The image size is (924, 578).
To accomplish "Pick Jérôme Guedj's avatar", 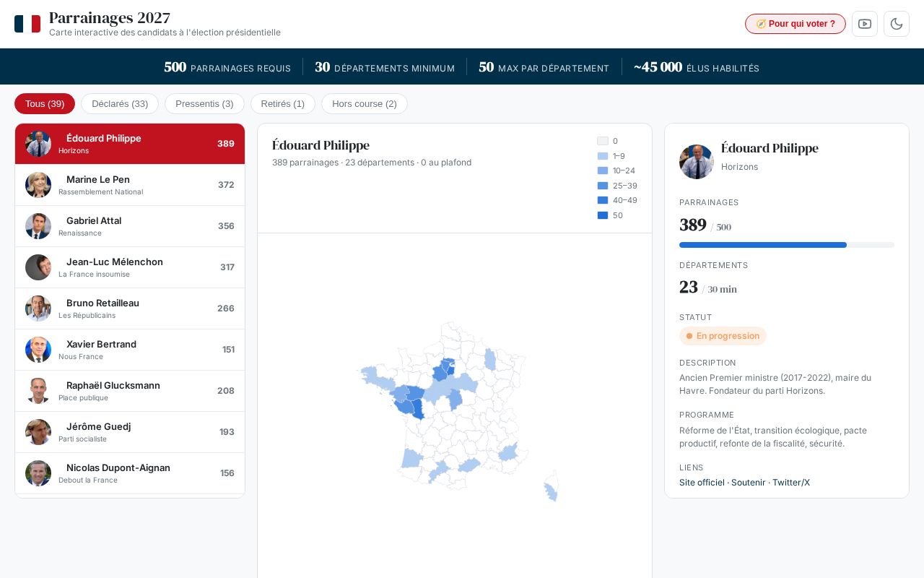I will (38, 432).
